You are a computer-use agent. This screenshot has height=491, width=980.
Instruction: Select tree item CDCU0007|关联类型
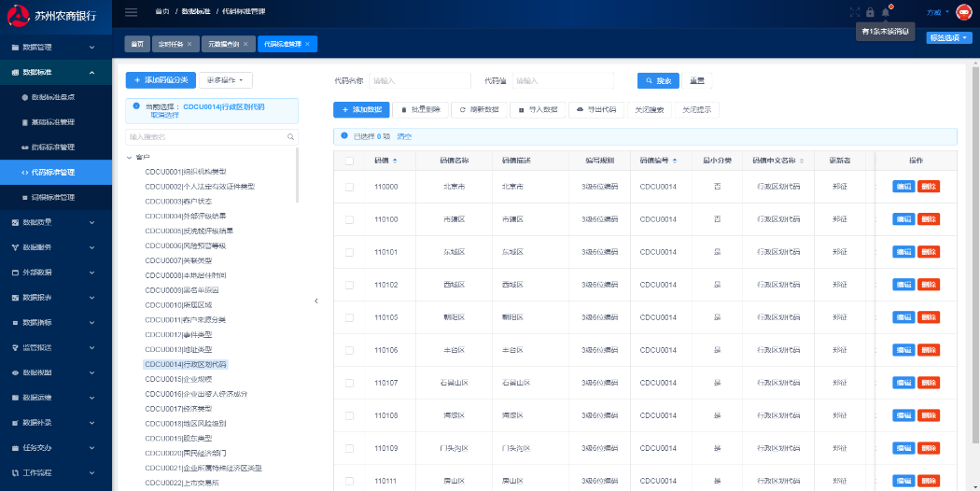coord(178,260)
